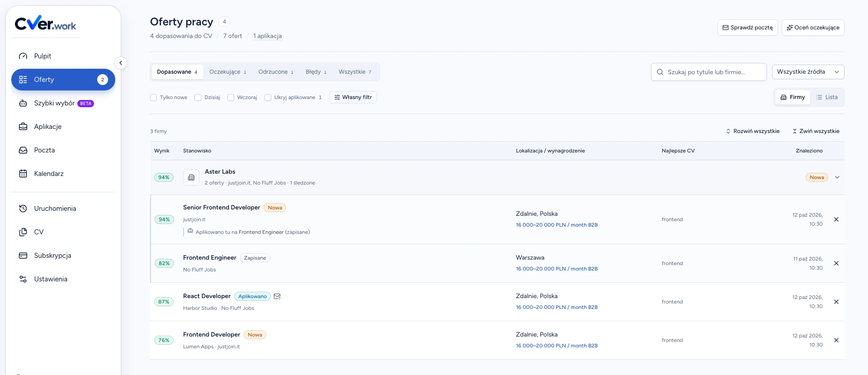868x375 pixels.
Task: Open Subskrypcja card icon
Action: pos(23,256)
